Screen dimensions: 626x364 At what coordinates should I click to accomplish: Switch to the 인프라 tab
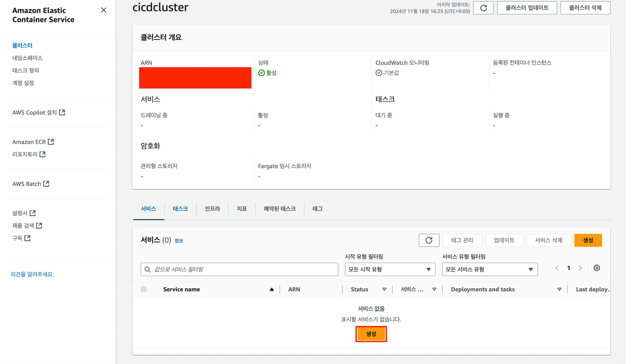(x=212, y=209)
